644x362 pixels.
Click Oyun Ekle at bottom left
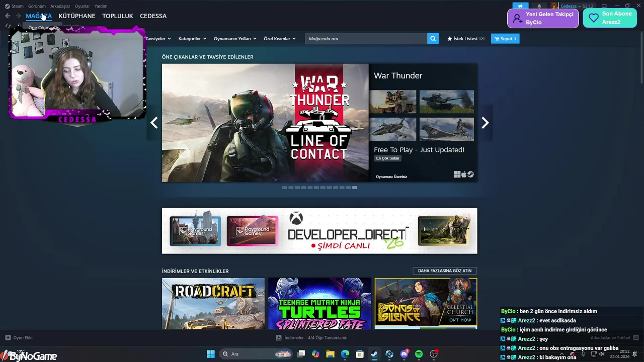click(19, 338)
